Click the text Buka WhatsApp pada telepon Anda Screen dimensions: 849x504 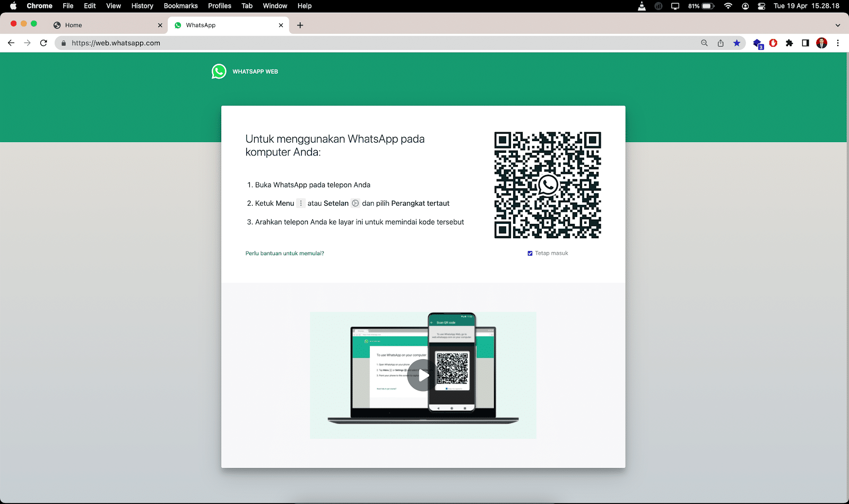(x=313, y=185)
